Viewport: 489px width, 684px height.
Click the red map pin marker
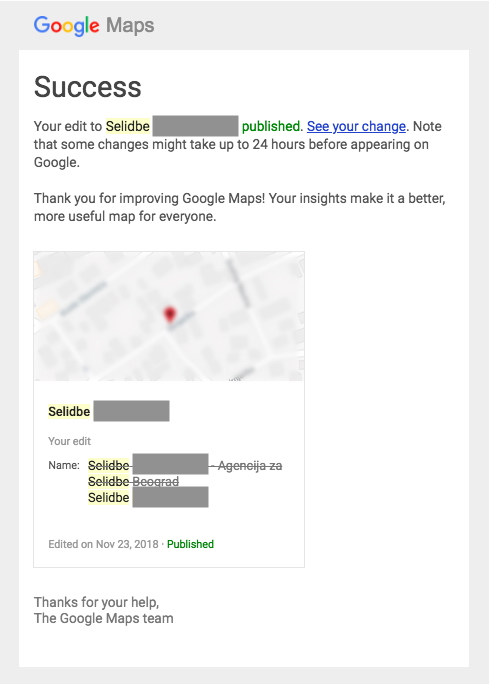click(x=169, y=315)
